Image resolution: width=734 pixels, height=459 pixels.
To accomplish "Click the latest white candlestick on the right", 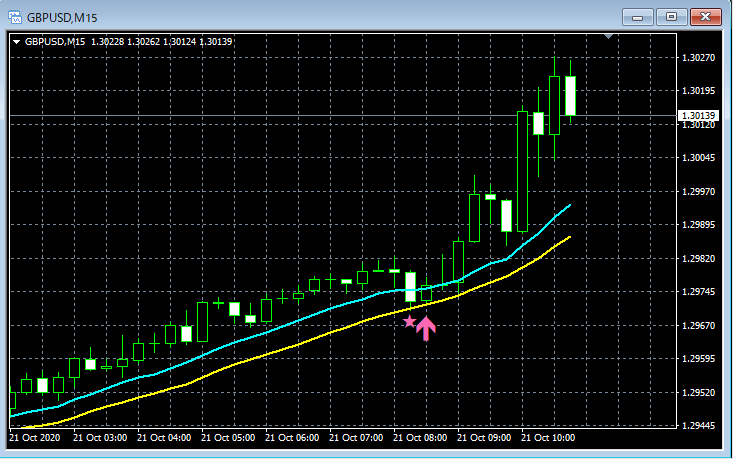I will [x=570, y=95].
